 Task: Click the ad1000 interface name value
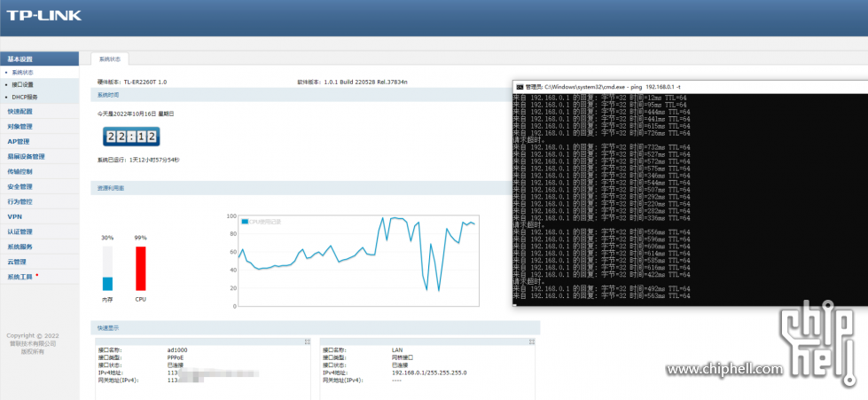point(177,350)
